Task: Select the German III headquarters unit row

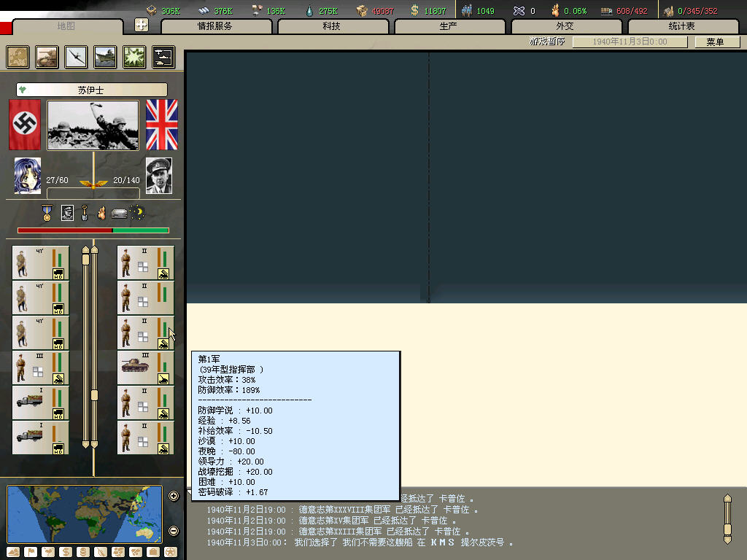Action: tap(41, 367)
